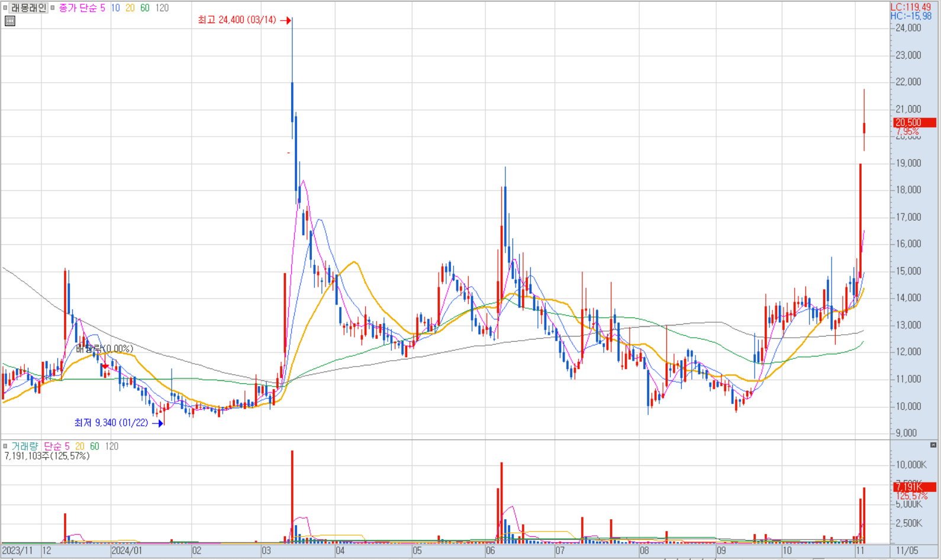Select the green 60-day price moving average label
Viewport: 941px width, 560px height.
[145, 8]
